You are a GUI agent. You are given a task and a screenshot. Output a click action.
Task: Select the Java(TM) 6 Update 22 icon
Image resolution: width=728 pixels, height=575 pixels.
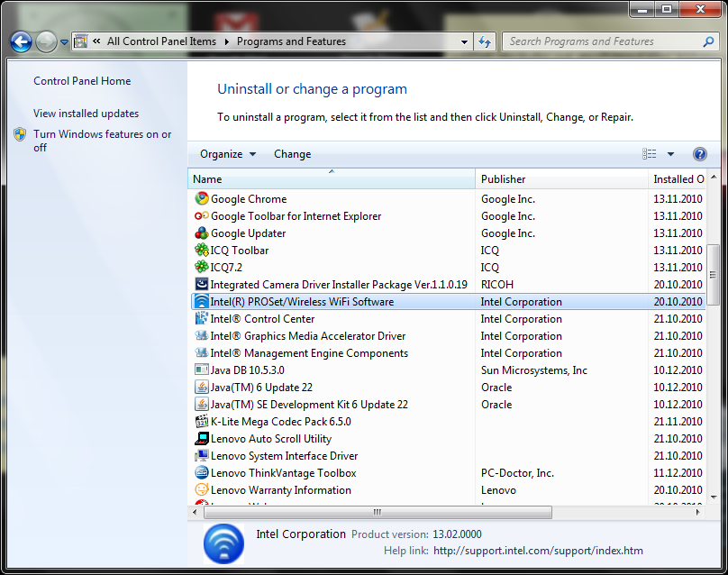tap(202, 387)
